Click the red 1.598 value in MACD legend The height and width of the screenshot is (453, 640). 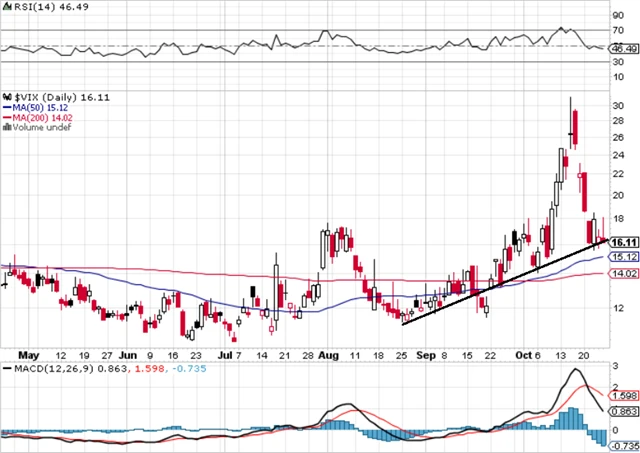pos(149,369)
